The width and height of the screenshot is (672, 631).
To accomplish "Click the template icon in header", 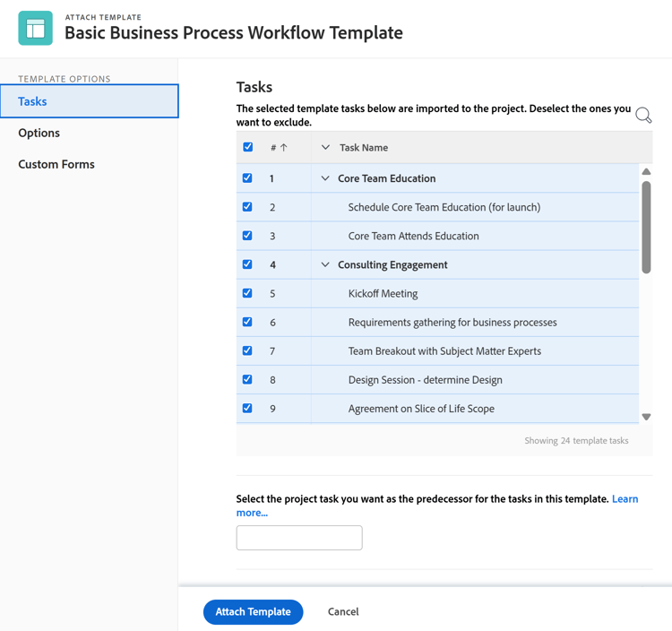I will [36, 28].
